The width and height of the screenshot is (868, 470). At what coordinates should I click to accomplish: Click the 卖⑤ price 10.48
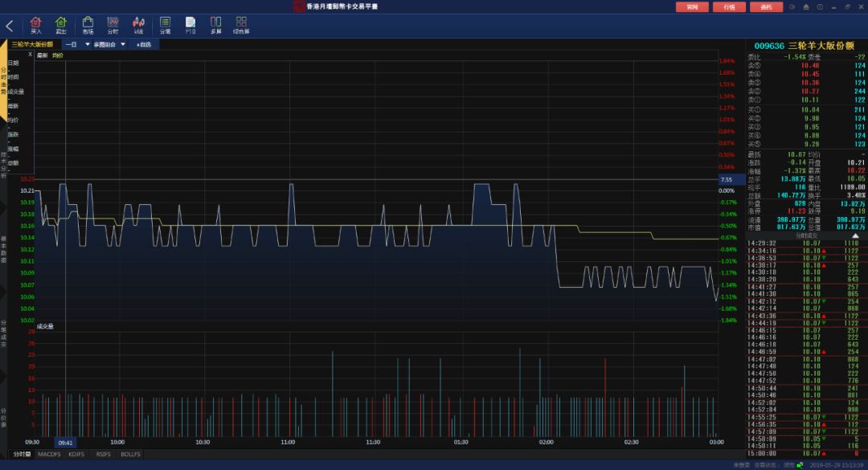point(810,65)
